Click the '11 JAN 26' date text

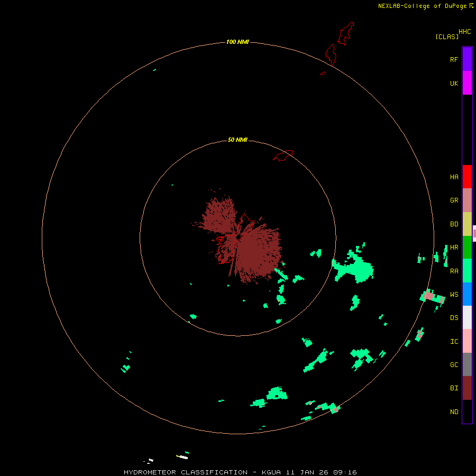pos(307,472)
